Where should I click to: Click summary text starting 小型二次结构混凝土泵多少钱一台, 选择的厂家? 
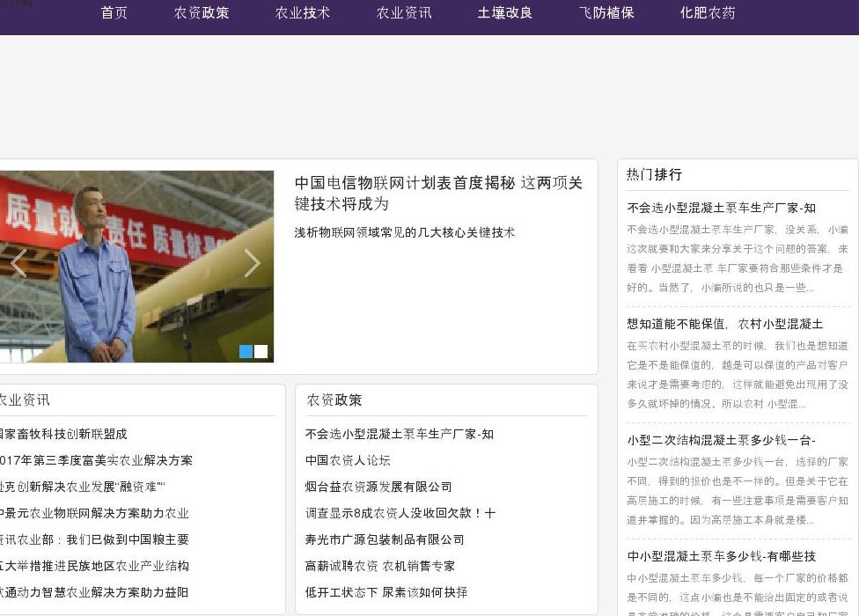coord(738,491)
